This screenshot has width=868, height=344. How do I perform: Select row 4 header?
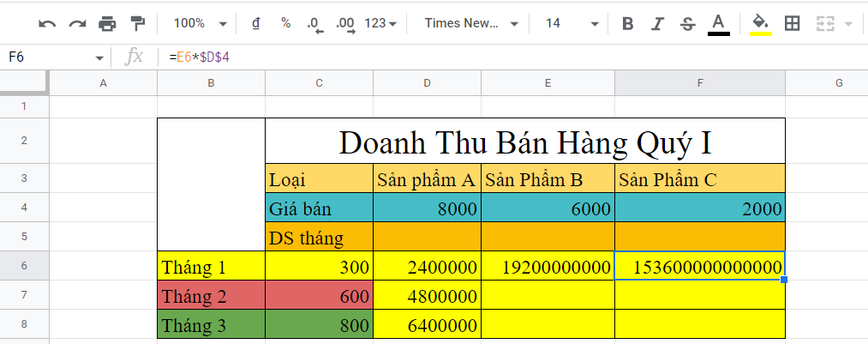click(24, 208)
